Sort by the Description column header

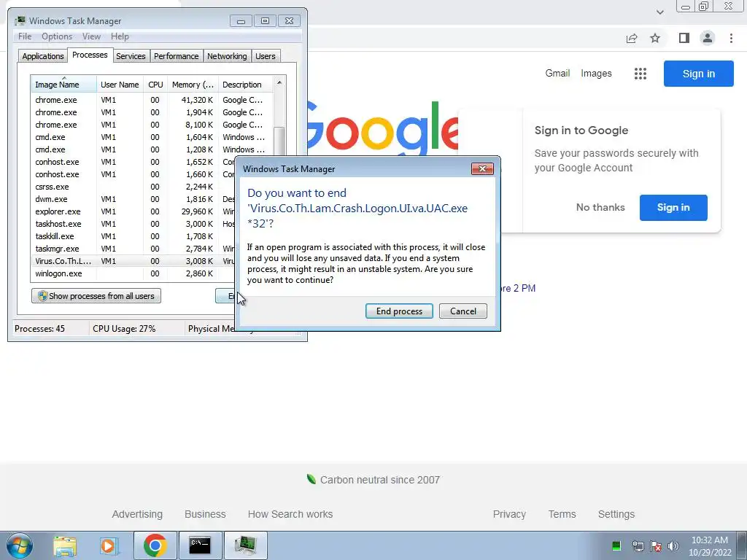246,85
